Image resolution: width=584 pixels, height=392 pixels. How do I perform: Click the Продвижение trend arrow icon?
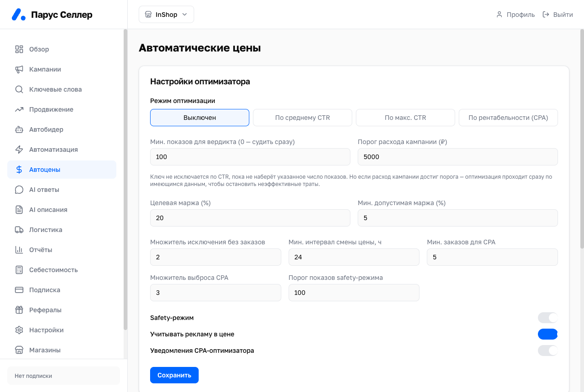coord(19,109)
